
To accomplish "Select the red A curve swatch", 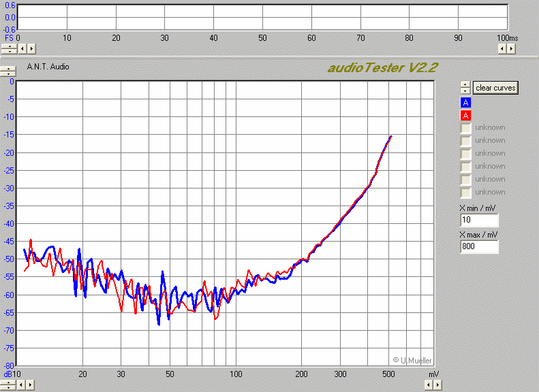I will tap(465, 115).
